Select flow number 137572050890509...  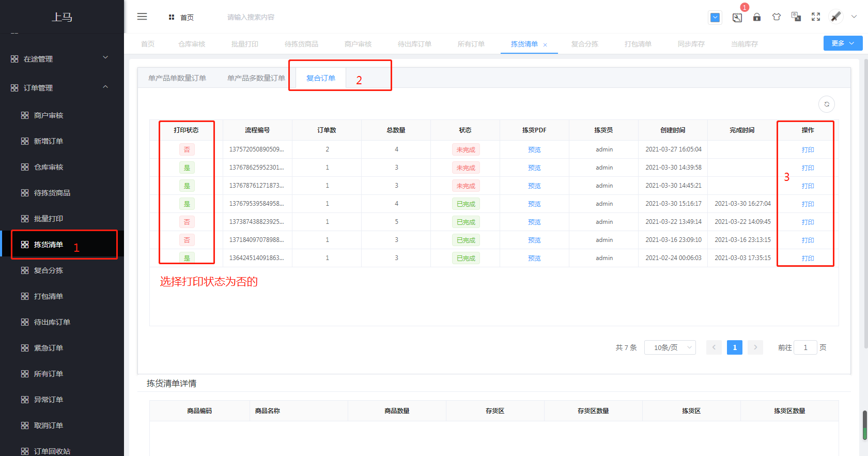tap(257, 149)
